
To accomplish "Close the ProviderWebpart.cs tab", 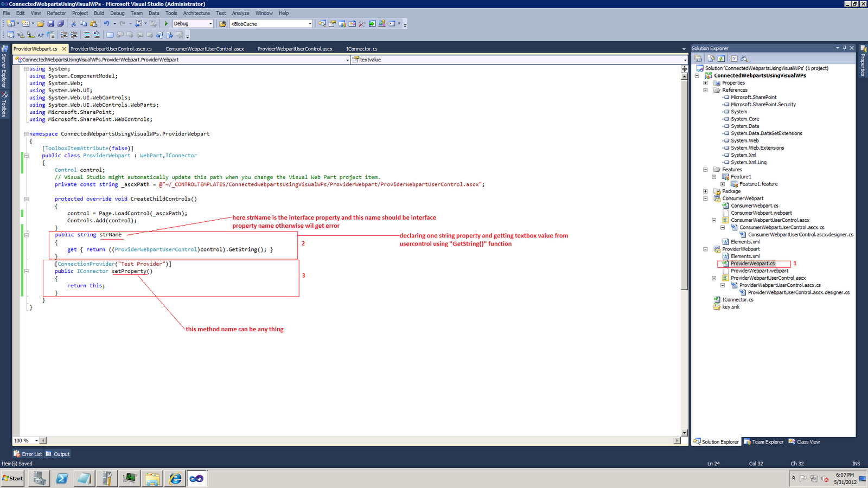I will 64,49.
